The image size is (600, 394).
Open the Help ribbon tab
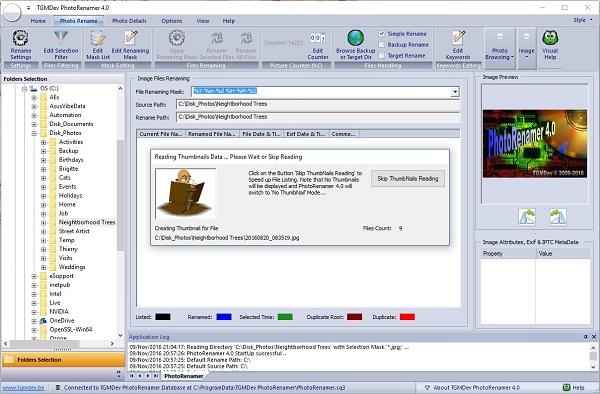point(229,21)
